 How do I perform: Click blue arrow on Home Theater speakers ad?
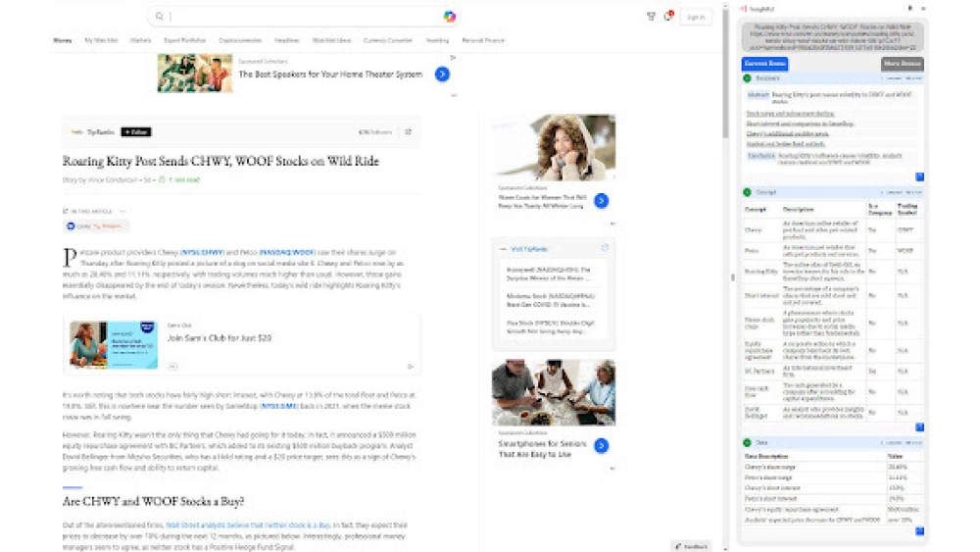[x=442, y=75]
